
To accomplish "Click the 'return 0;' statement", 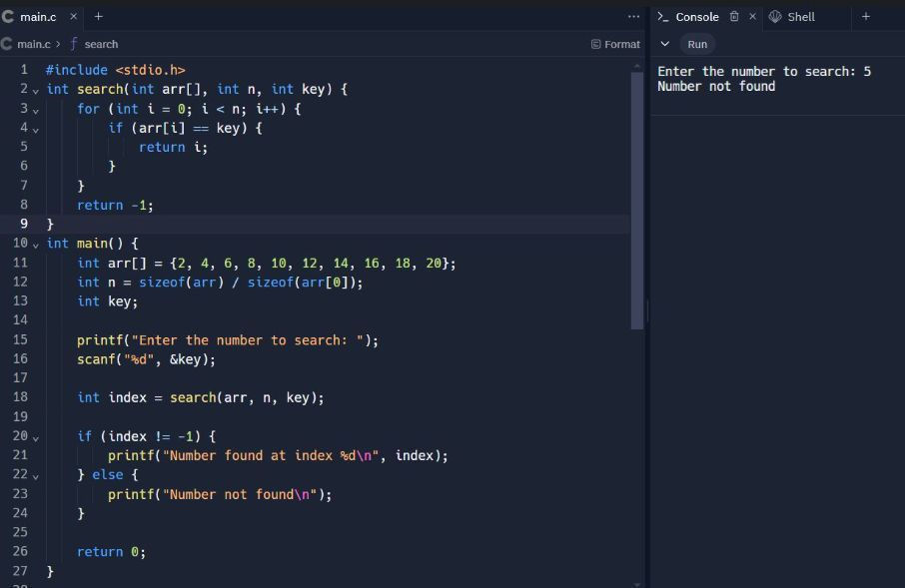I will click(x=111, y=552).
